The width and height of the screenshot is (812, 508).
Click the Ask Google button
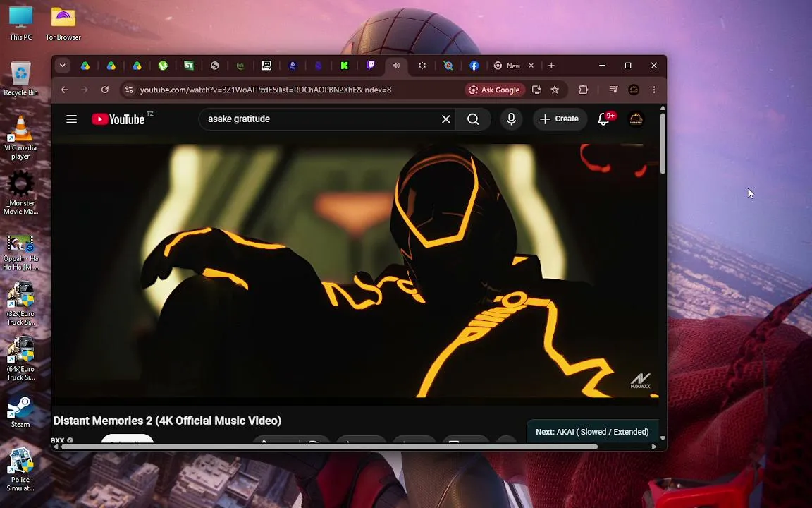click(x=495, y=90)
